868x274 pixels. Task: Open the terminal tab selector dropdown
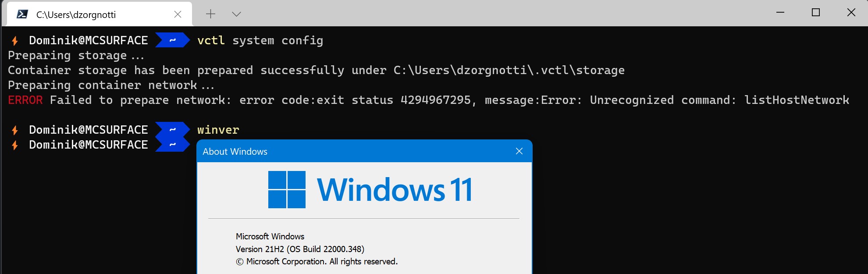click(x=236, y=14)
